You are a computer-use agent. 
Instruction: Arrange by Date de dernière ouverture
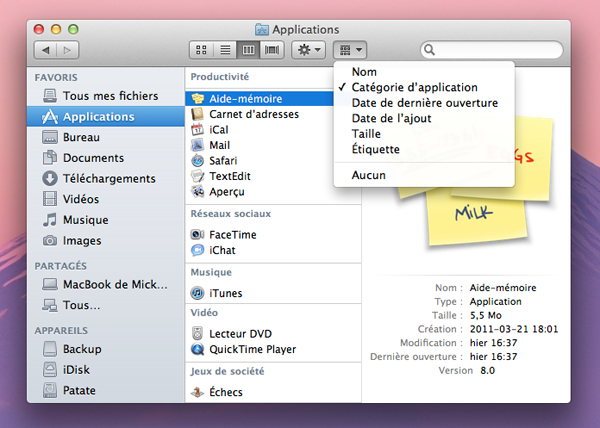click(424, 103)
